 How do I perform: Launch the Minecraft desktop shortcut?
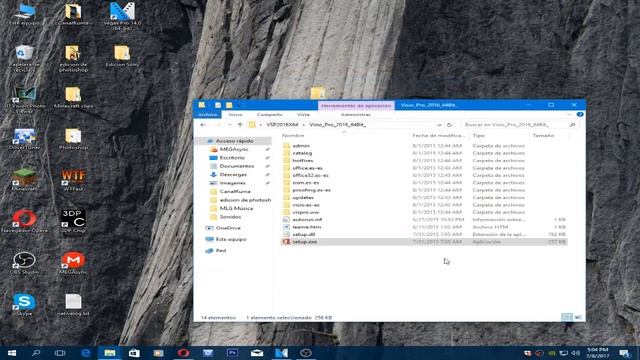(x=24, y=180)
